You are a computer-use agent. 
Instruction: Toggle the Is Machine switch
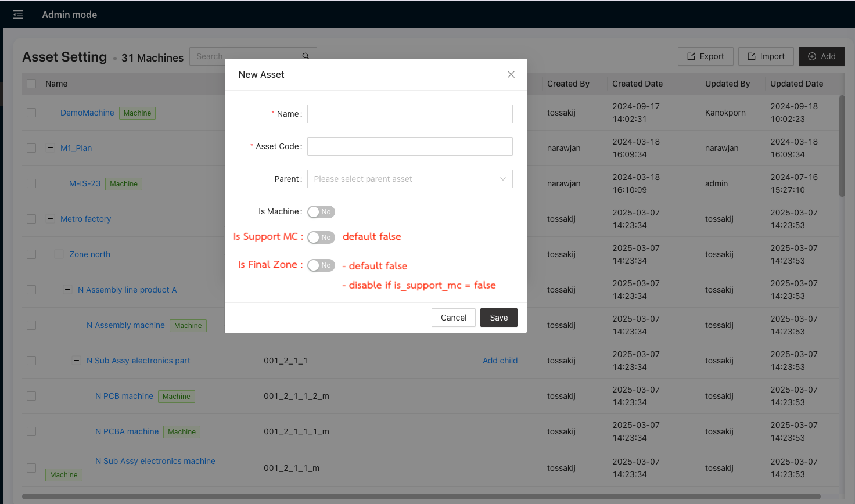[x=321, y=212]
